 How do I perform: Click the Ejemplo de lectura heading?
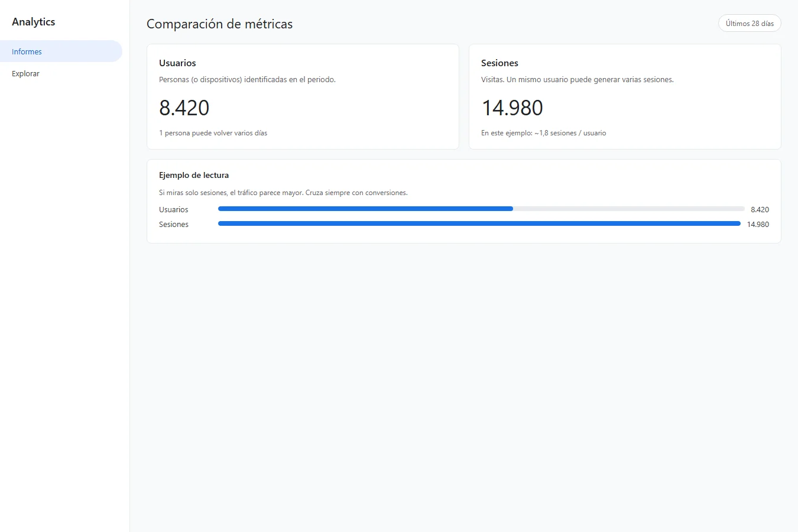click(194, 176)
